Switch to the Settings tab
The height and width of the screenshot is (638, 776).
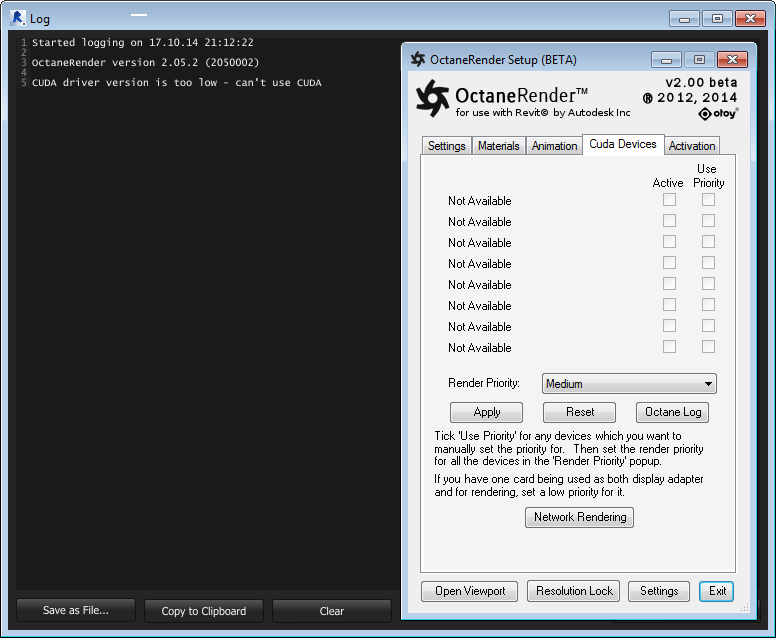coord(446,146)
